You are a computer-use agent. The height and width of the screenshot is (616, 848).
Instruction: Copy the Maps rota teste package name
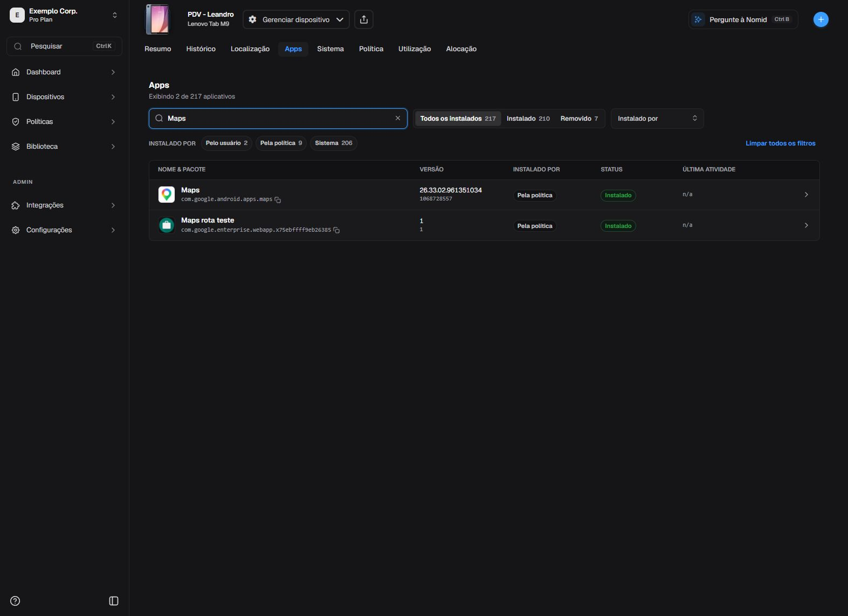coord(336,230)
